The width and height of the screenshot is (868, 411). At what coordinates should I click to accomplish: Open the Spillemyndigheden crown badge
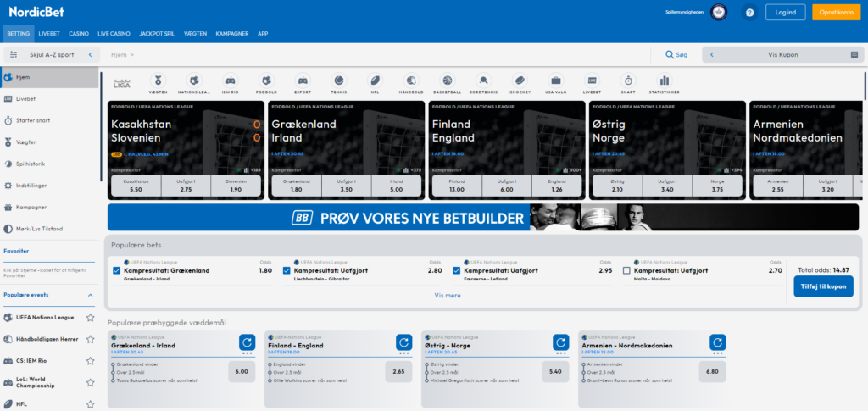[719, 12]
